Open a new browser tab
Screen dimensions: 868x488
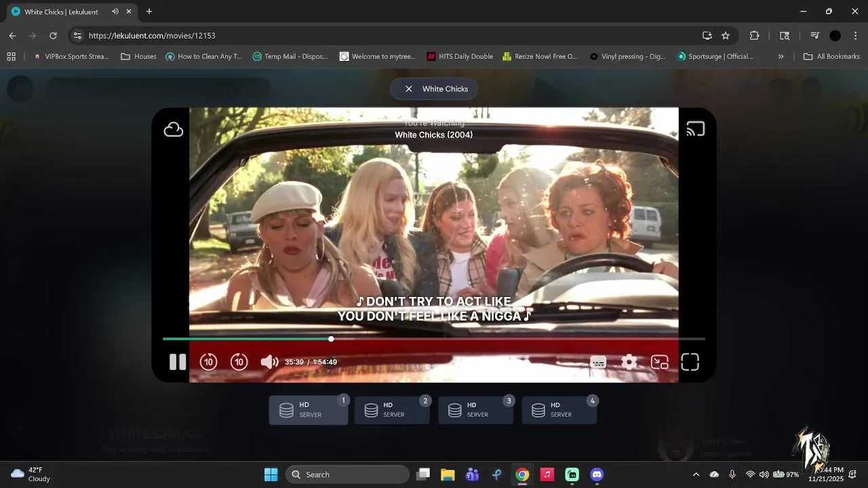[149, 12]
